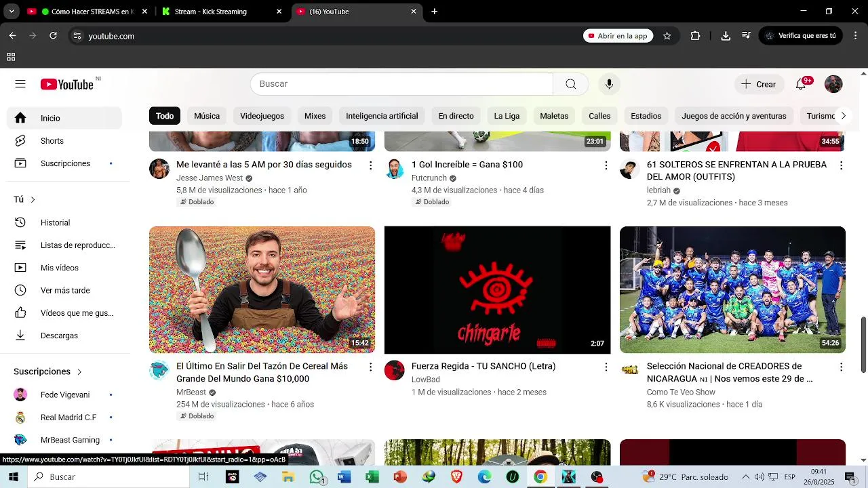Open the YouTube hamburger guide menu
Image resolution: width=868 pixels, height=488 pixels.
coord(20,84)
